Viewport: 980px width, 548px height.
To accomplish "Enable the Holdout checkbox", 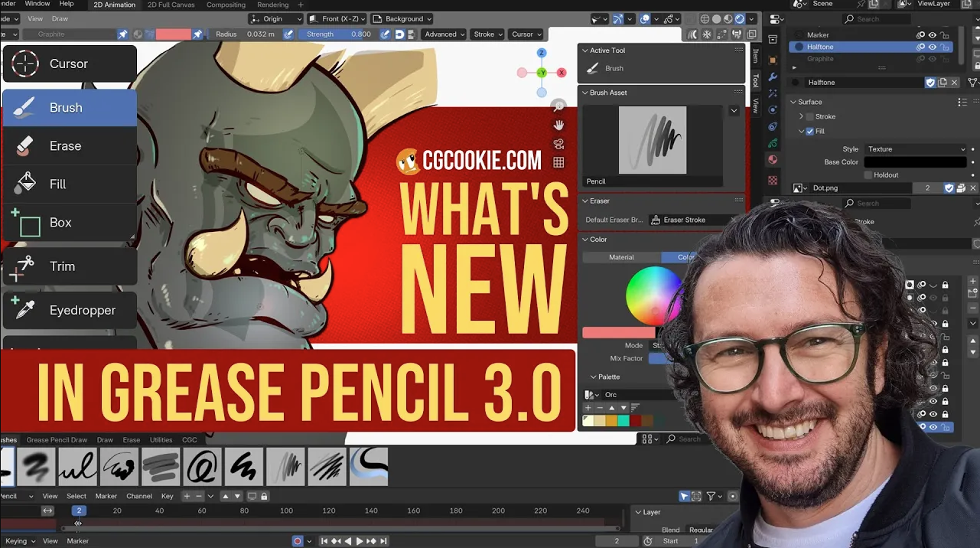I will (x=868, y=175).
